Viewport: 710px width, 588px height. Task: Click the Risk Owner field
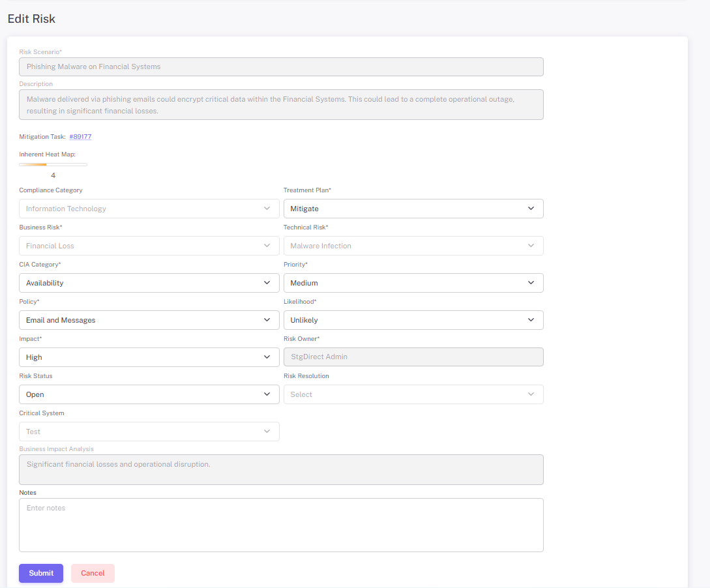tap(413, 357)
